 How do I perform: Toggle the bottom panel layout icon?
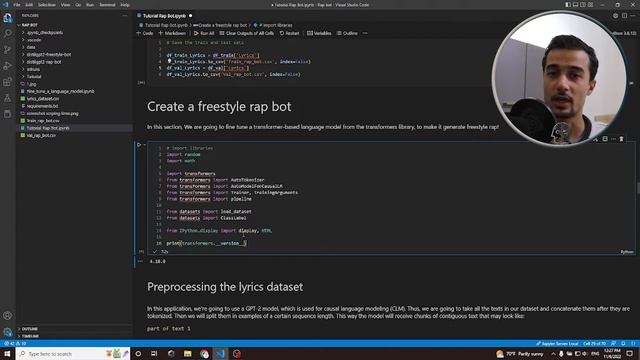click(x=576, y=4)
